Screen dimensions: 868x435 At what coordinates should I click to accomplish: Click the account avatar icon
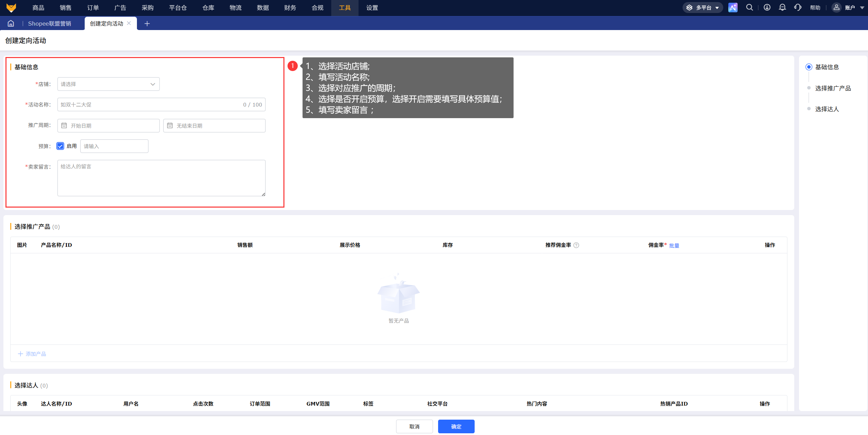836,8
